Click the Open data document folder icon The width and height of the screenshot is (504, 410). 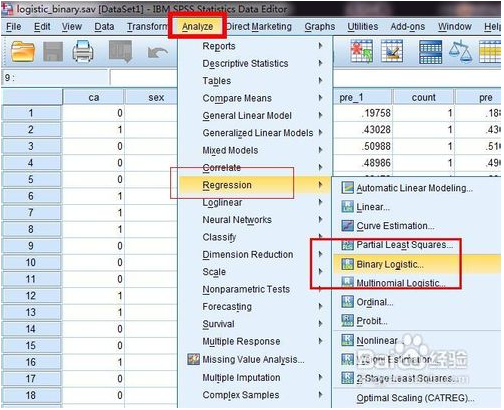[x=23, y=51]
